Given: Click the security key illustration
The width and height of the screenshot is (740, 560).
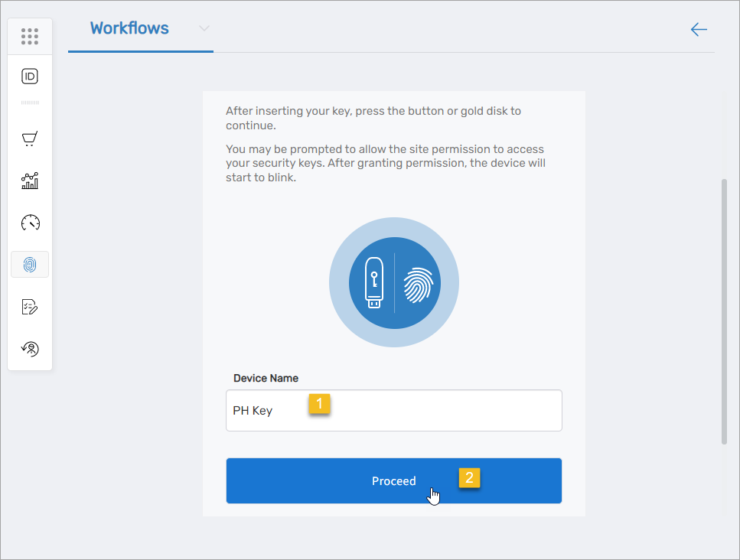Looking at the screenshot, I should click(373, 282).
